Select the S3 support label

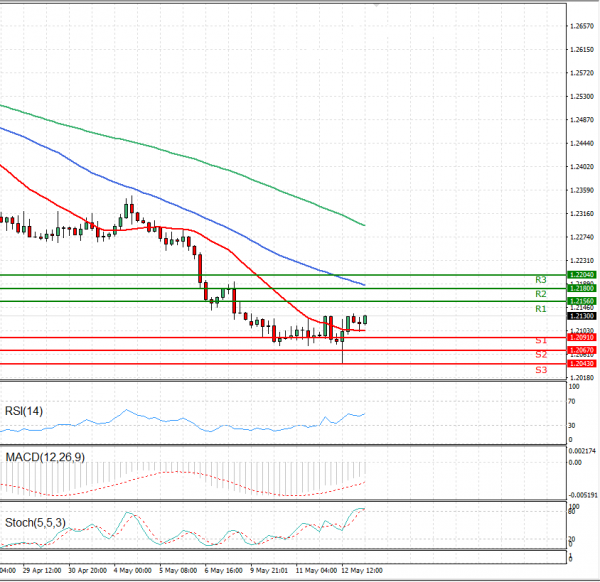(x=541, y=370)
